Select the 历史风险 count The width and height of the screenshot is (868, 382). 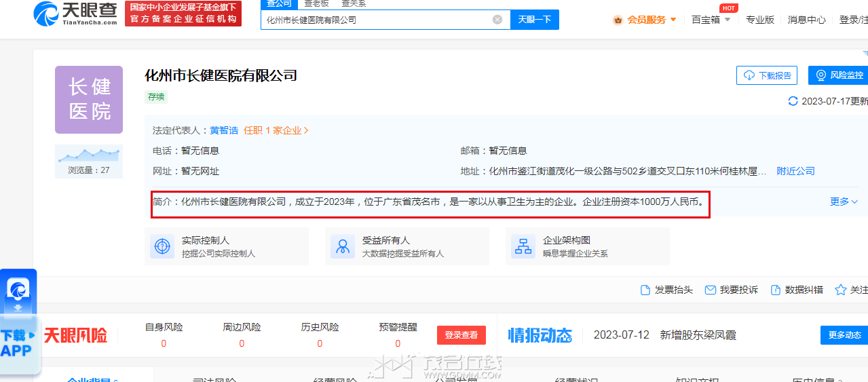pos(320,343)
